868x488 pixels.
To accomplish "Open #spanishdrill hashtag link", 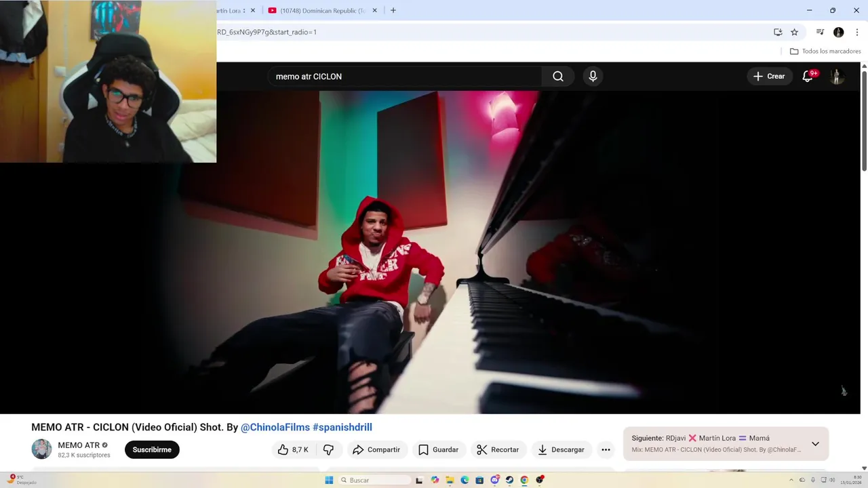I will tap(342, 427).
